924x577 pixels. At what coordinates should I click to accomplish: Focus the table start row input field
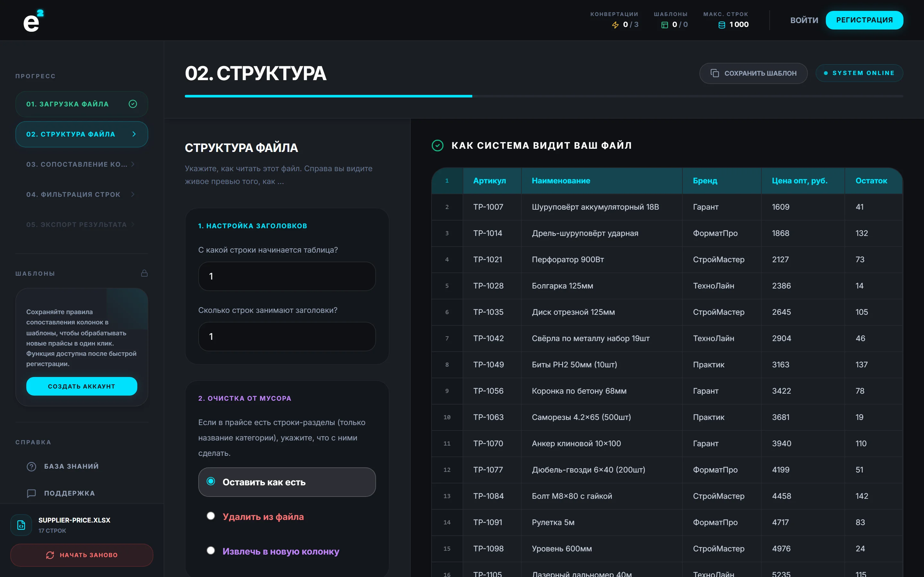(287, 276)
